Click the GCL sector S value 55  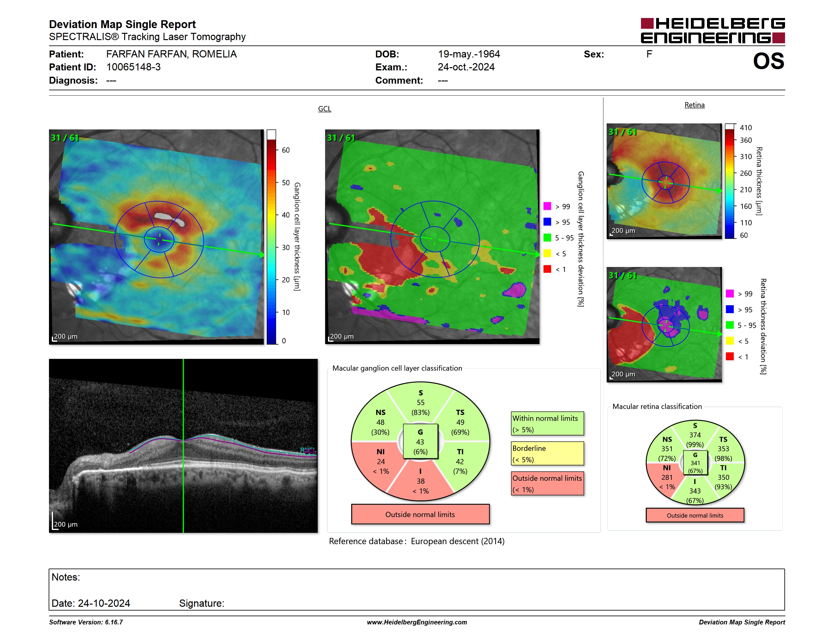(x=420, y=402)
